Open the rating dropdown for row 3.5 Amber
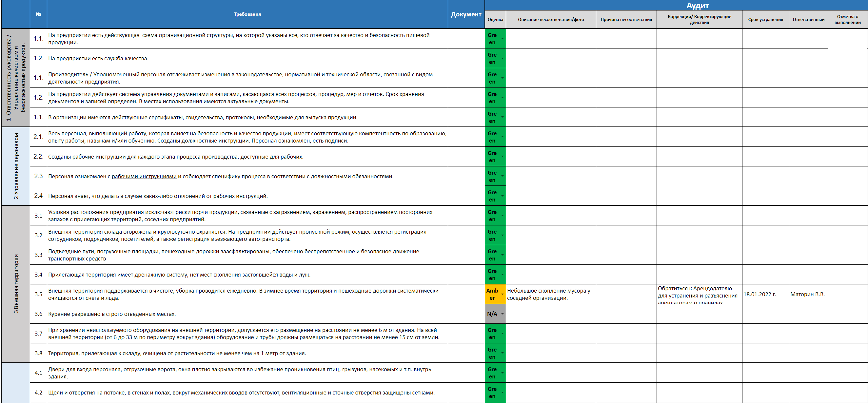The width and height of the screenshot is (868, 403). pos(503,294)
